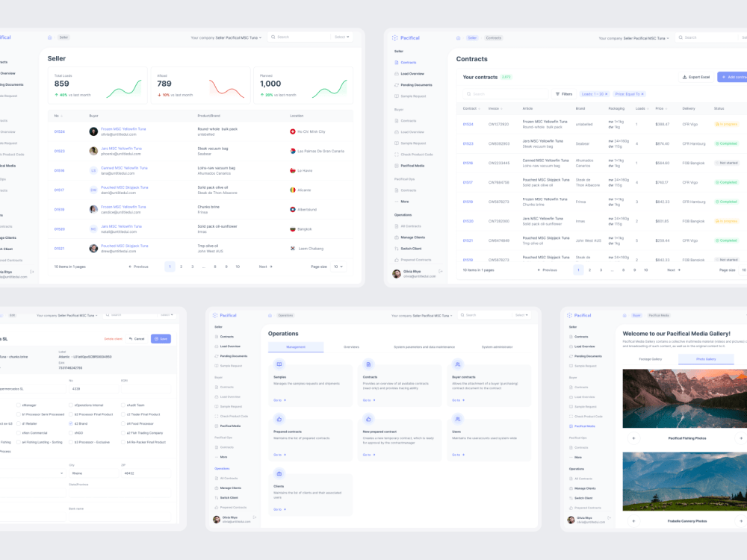
Task: Click buyer avatar in Seller row 01524
Action: pos(93,131)
